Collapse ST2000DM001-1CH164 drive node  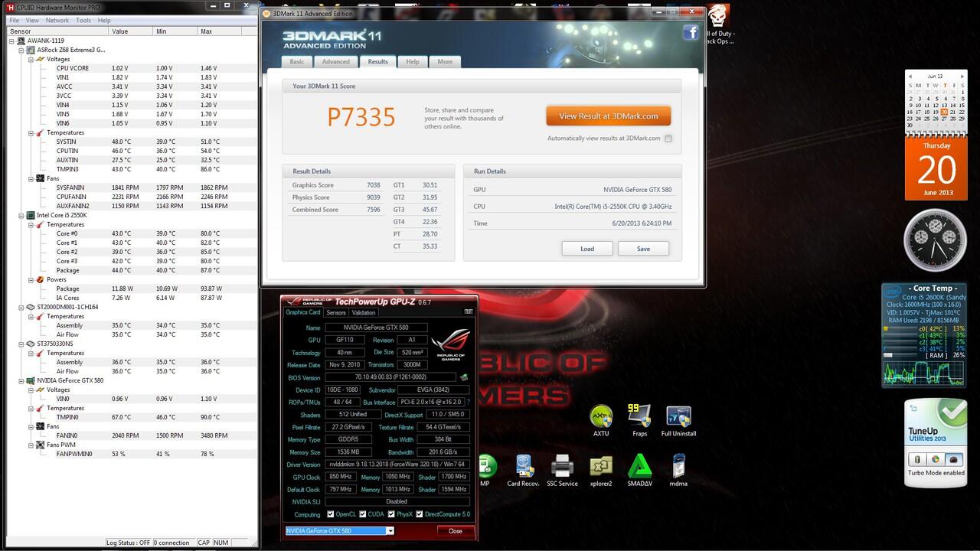[21, 307]
